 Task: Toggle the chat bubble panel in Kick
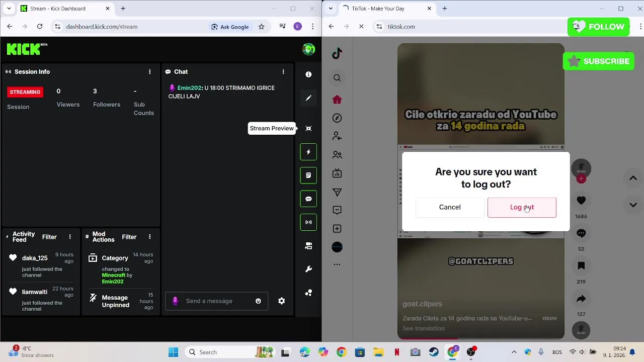click(308, 199)
